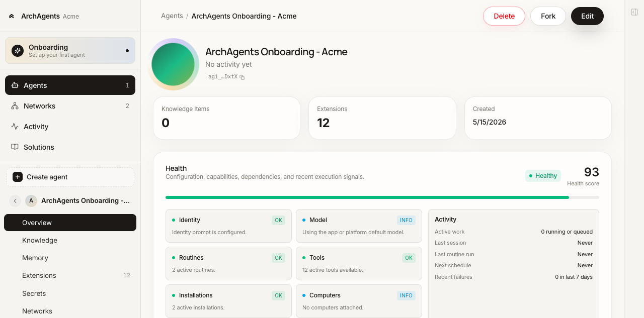
Task: Open the Onboarding setup card
Action: point(70,51)
